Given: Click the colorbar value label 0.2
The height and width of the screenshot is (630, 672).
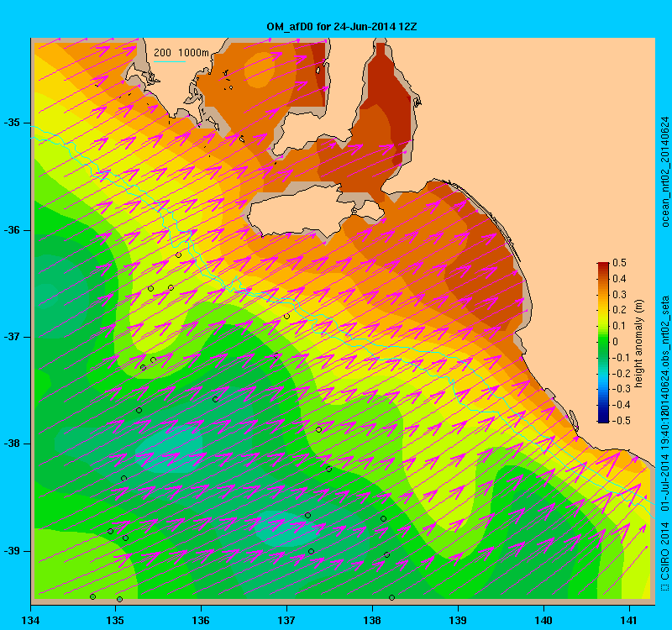Looking at the screenshot, I should click(619, 310).
